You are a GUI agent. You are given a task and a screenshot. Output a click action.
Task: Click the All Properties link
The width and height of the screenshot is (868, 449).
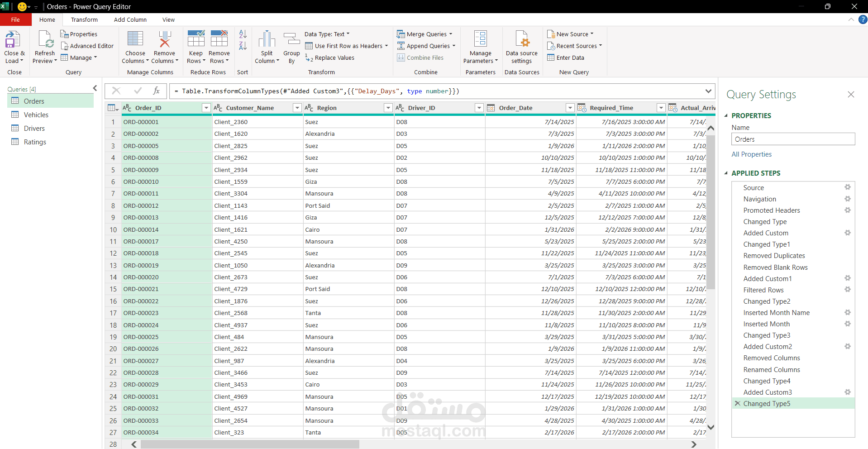tap(751, 154)
